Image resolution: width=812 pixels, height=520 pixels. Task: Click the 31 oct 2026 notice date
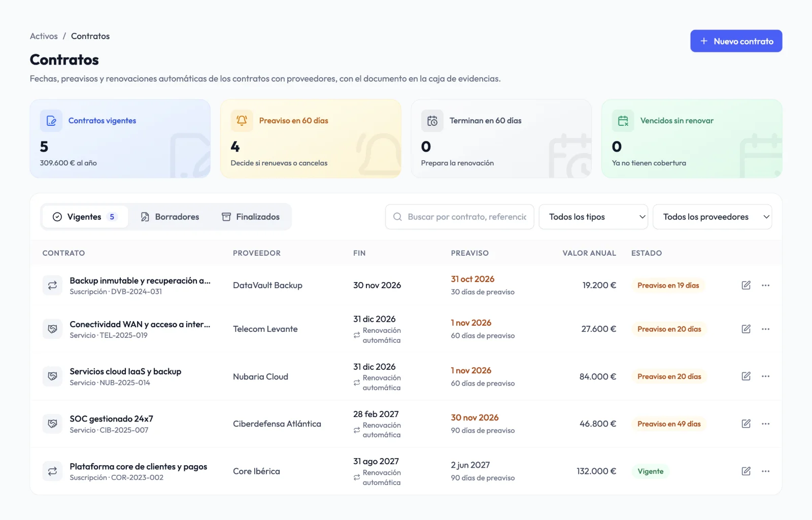pos(472,279)
